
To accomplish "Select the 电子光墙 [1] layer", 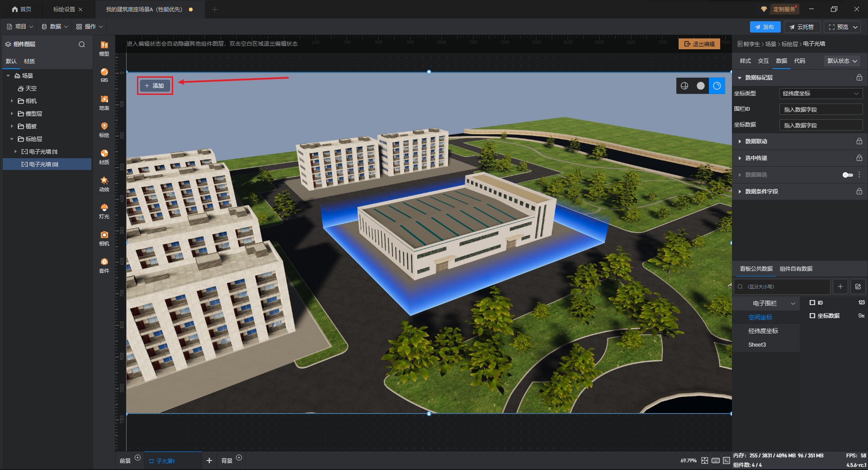I will 43,152.
